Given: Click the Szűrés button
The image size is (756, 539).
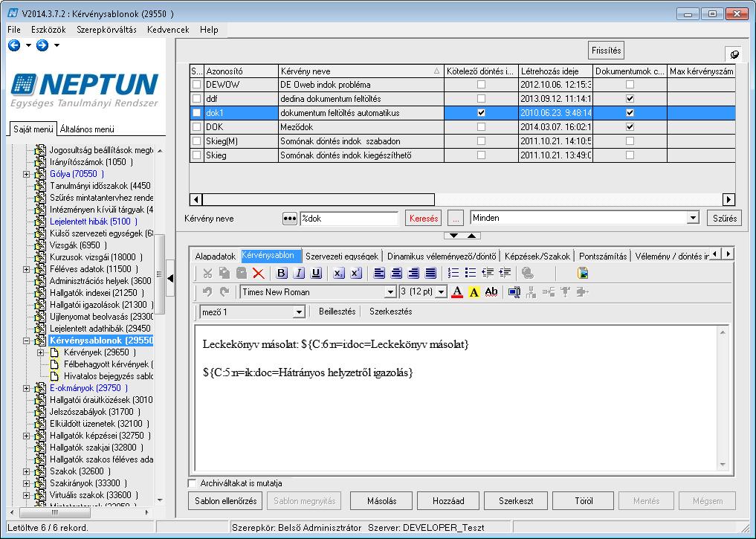Looking at the screenshot, I should click(x=725, y=219).
